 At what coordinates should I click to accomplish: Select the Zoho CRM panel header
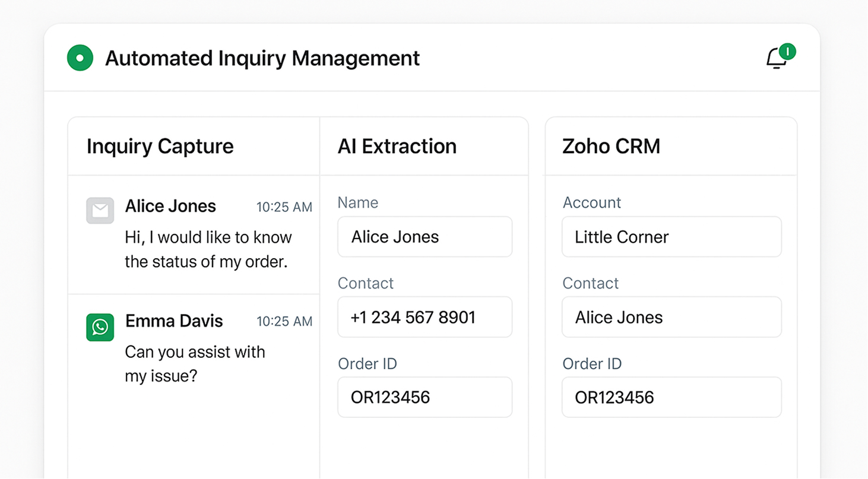tap(611, 146)
